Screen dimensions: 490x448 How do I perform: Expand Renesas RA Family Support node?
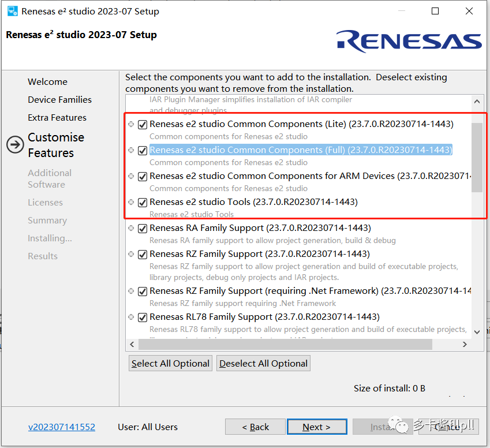click(x=131, y=228)
